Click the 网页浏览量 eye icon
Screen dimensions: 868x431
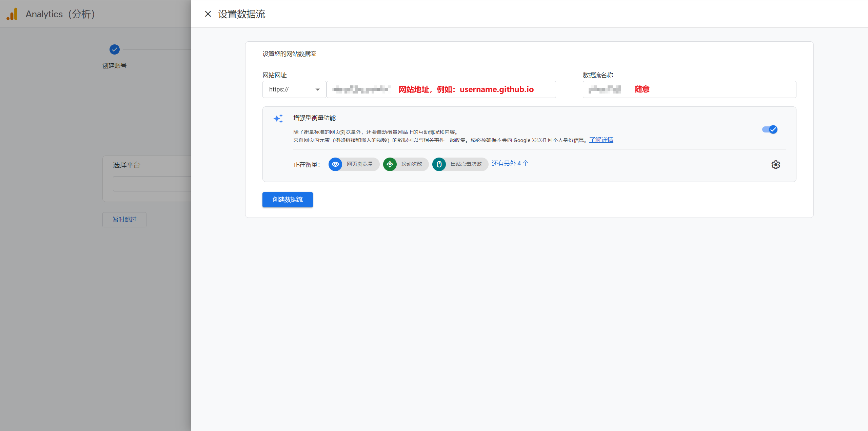[335, 164]
